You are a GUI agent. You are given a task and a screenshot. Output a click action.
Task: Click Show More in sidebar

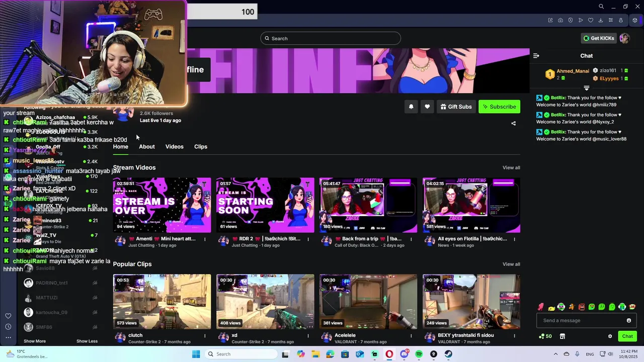(35, 341)
